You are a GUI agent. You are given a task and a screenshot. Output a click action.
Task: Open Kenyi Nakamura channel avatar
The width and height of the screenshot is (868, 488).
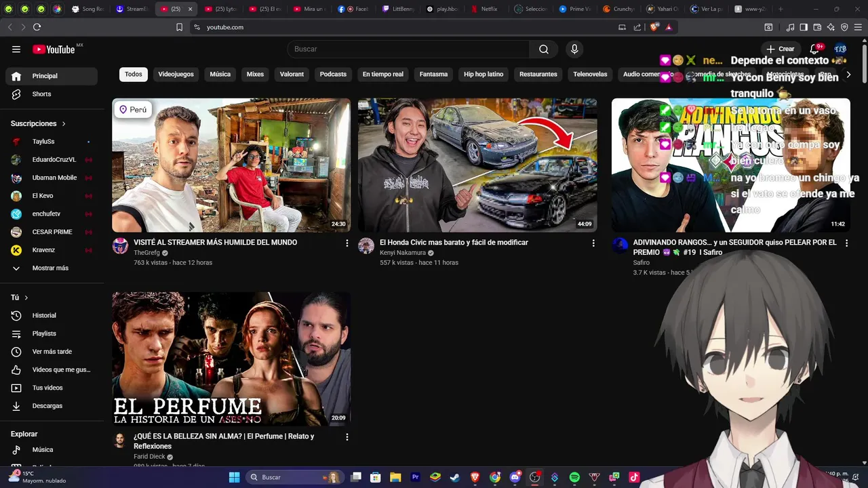366,246
